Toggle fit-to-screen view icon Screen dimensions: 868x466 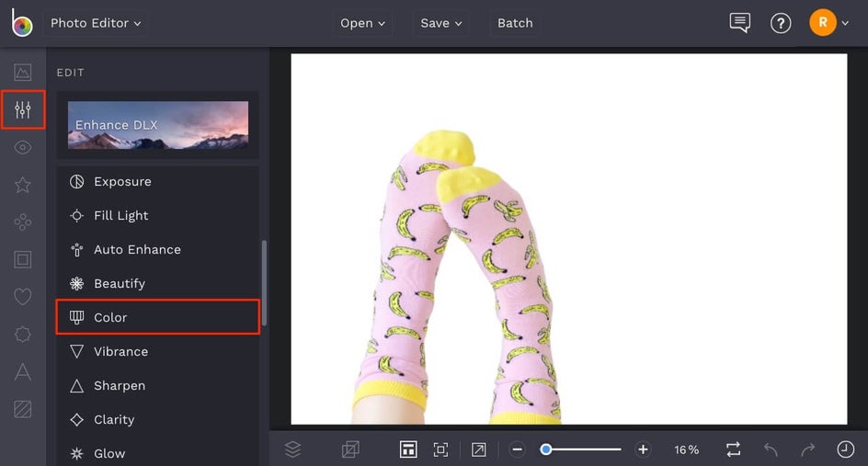[440, 449]
